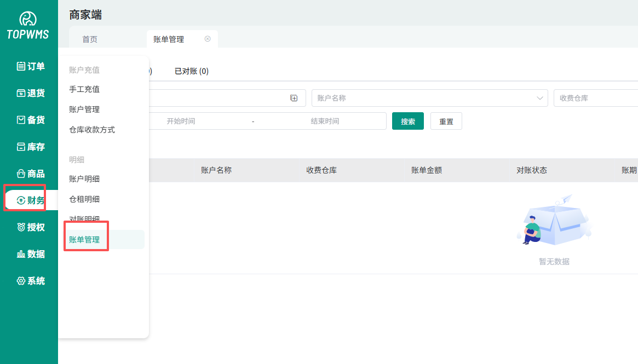The width and height of the screenshot is (638, 364).
Task: Click the plus icon in first filter field
Action: (294, 98)
